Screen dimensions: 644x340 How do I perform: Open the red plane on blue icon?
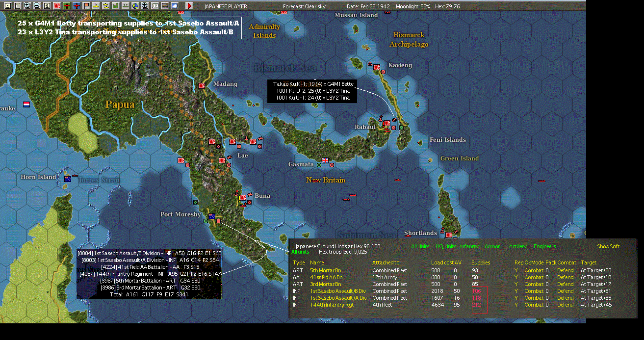tap(77, 6)
